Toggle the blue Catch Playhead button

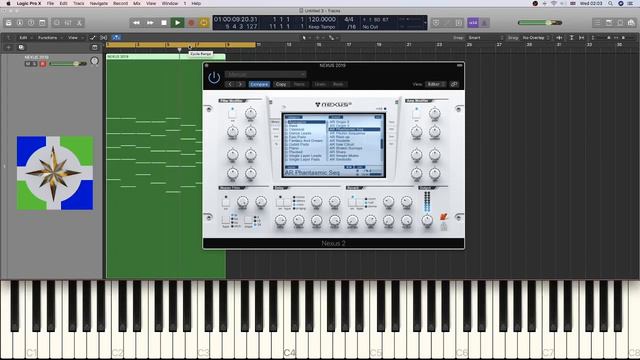click(116, 38)
